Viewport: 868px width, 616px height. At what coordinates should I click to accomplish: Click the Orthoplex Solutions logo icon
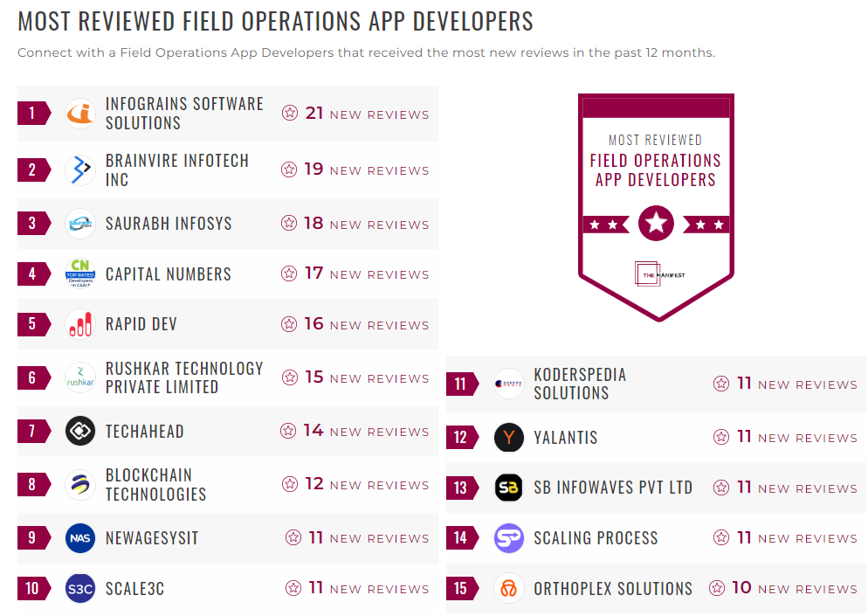[x=509, y=588]
